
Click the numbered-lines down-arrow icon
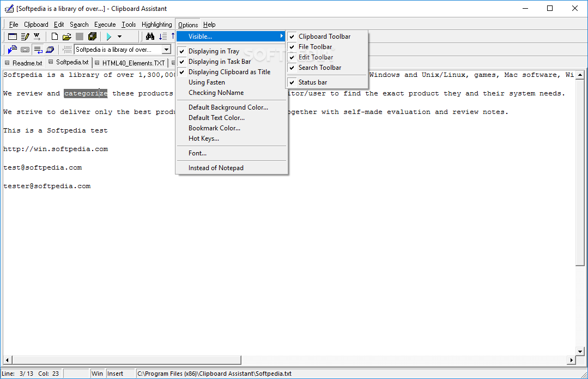pos(163,37)
